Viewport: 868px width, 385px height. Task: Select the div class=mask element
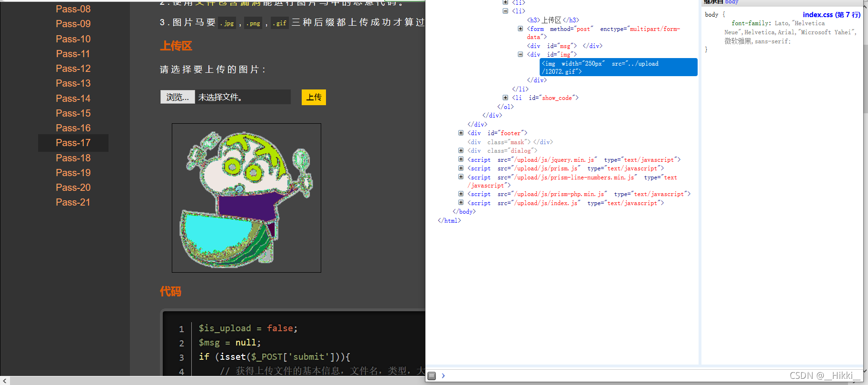510,142
